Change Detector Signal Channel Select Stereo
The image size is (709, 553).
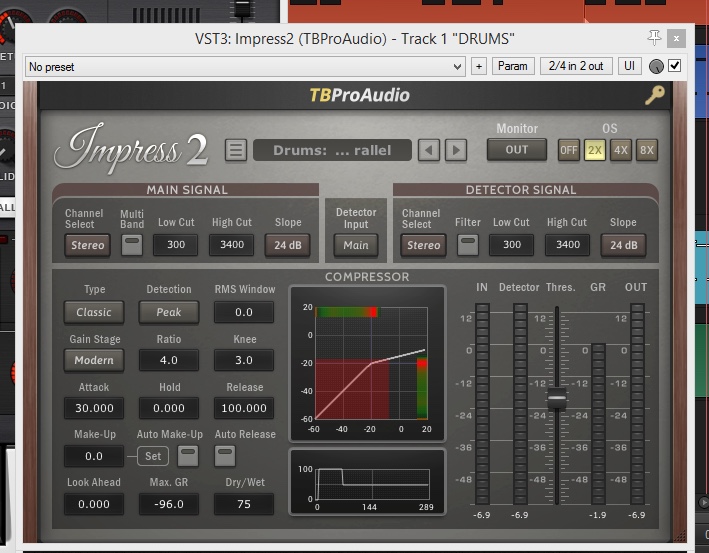click(x=423, y=245)
